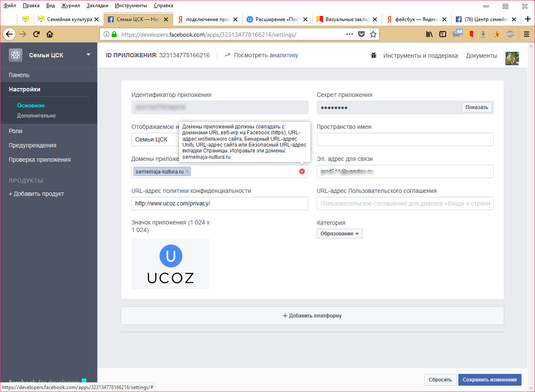535x392 pixels.
Task: Remove the semeinaja-kultura.ru domain tag
Action: [x=187, y=171]
